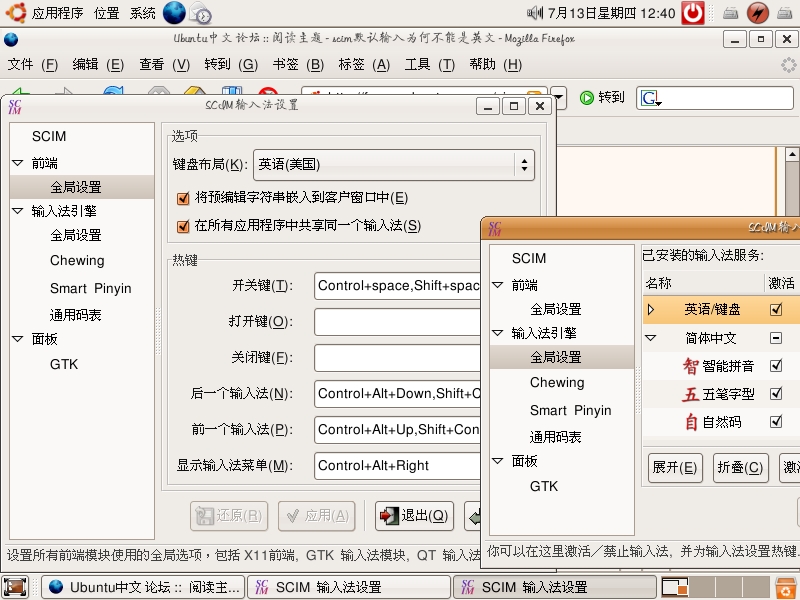Image resolution: width=800 pixels, height=600 pixels.
Task: Open the right SCIM window's title bar icon
Action: point(495,228)
